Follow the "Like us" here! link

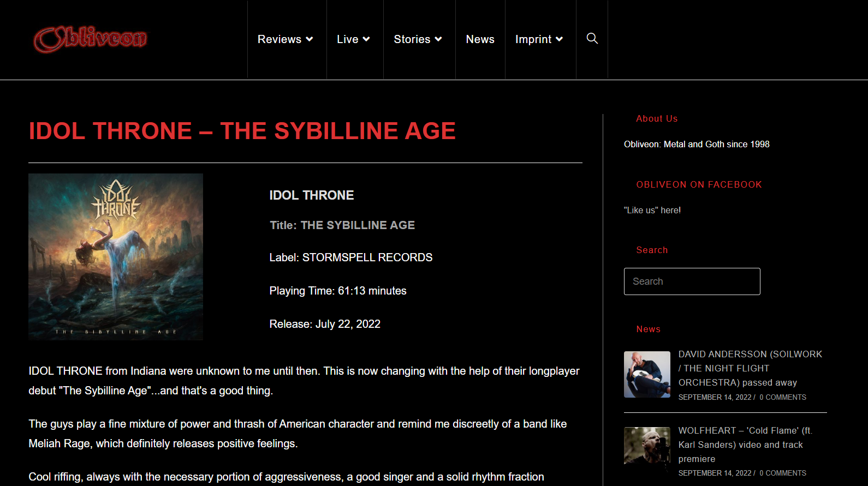[x=652, y=210]
